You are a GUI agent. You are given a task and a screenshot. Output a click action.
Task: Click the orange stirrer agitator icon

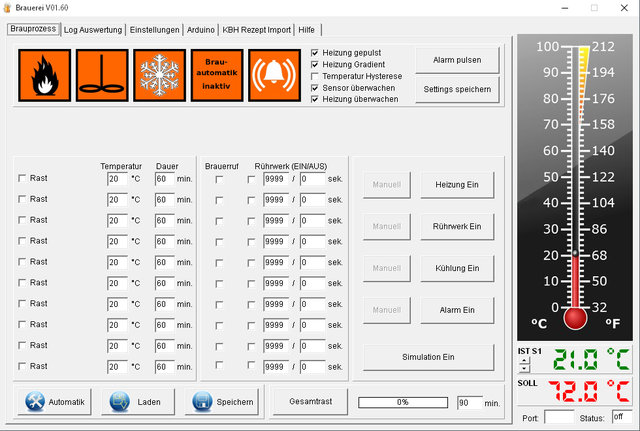[x=100, y=76]
